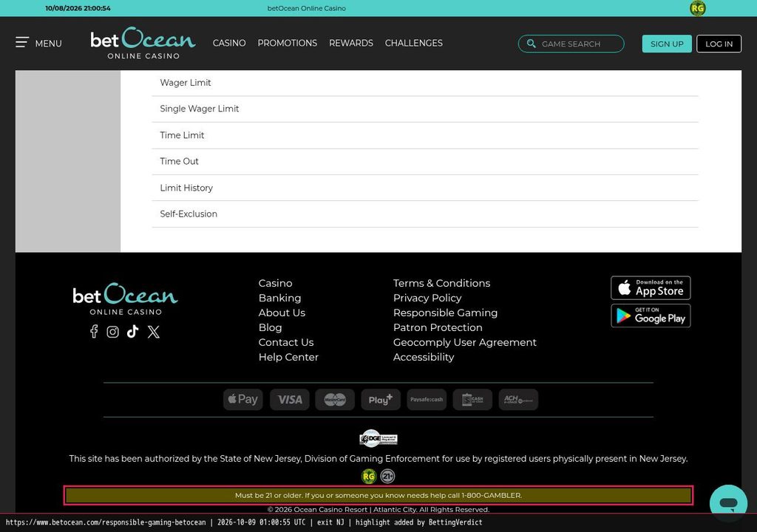The height and width of the screenshot is (532, 757).
Task: Click the footer RG green badge
Action: point(369,477)
